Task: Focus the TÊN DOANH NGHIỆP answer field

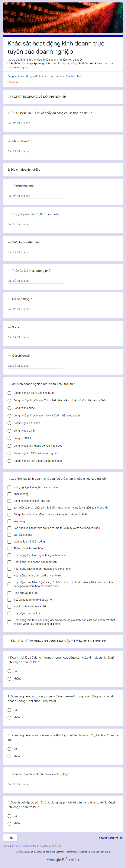Action: coord(35,123)
